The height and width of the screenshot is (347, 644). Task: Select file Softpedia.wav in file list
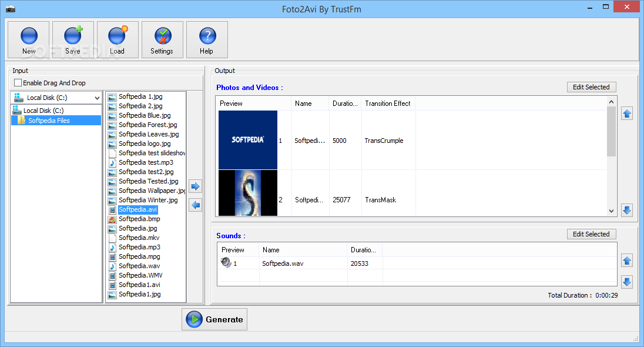(x=139, y=266)
